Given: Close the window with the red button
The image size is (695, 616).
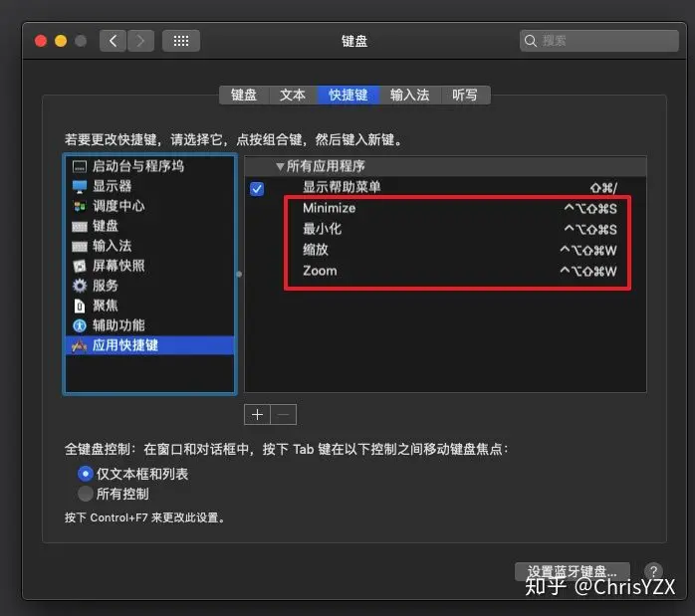Looking at the screenshot, I should point(41,41).
